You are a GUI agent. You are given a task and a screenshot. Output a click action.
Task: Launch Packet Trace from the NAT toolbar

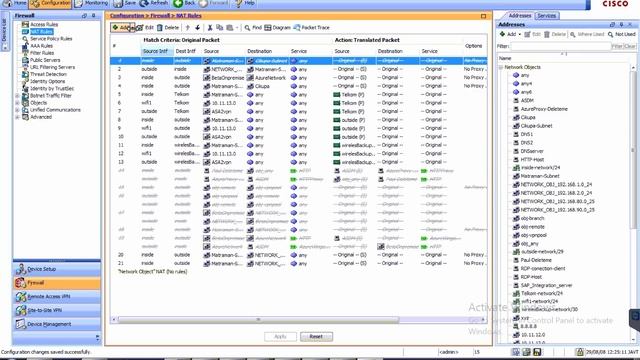click(311, 27)
